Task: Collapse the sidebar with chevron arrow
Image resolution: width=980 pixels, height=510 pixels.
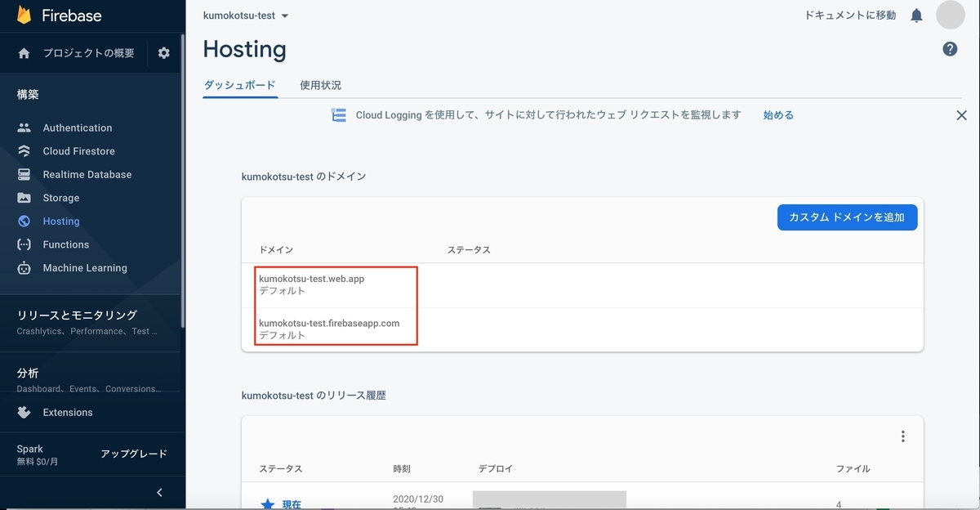Action: 159,492
